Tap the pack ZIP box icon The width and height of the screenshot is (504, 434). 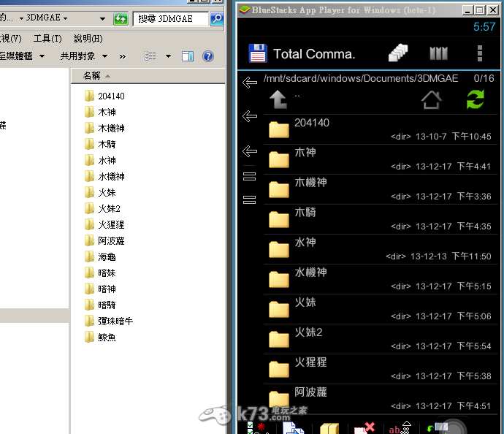pyautogui.click(x=329, y=429)
